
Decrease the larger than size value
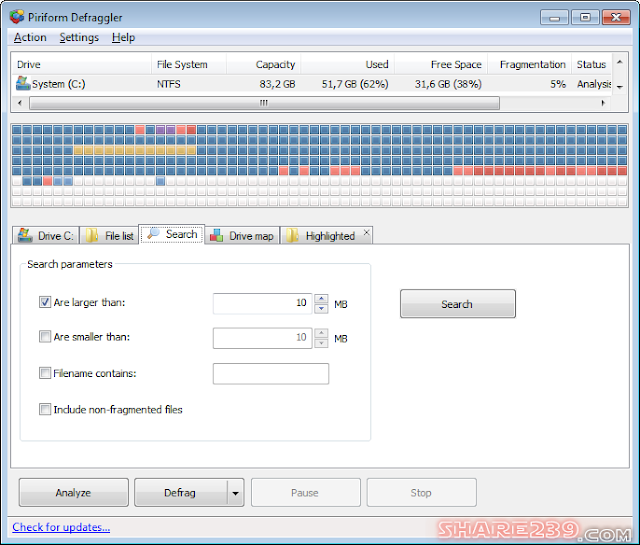(x=321, y=309)
